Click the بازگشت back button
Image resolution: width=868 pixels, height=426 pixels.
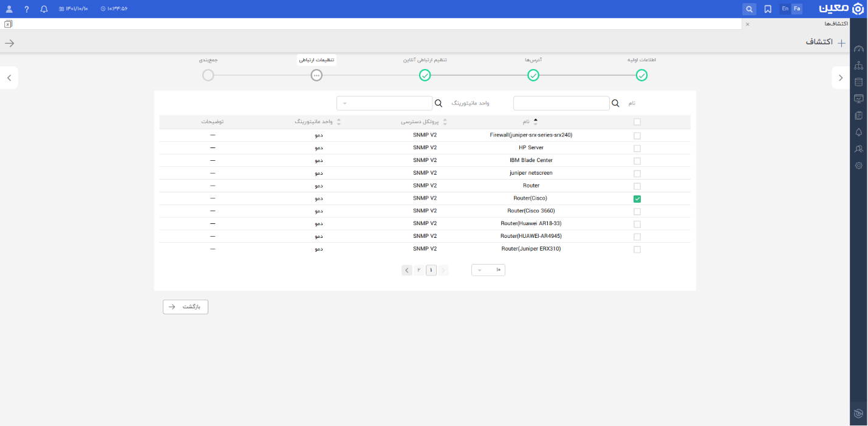coord(185,307)
